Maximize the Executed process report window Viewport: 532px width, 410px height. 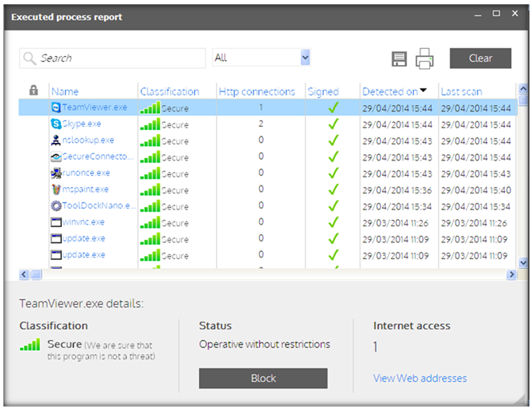tap(497, 14)
